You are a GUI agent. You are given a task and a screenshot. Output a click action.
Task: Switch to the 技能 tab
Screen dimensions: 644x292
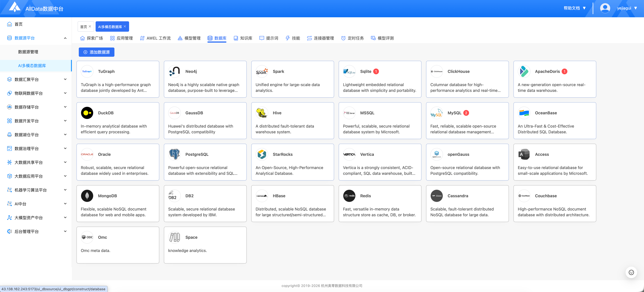tap(293, 38)
